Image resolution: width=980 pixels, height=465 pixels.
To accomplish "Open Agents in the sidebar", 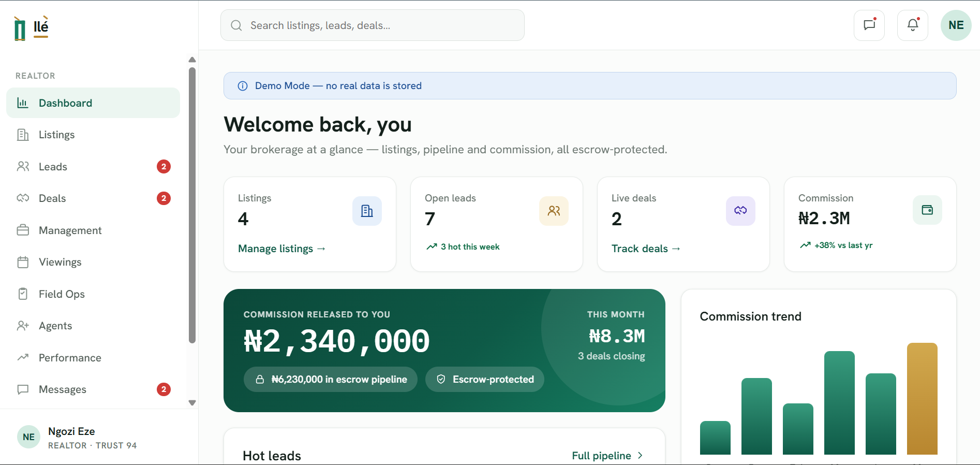I will (x=93, y=326).
